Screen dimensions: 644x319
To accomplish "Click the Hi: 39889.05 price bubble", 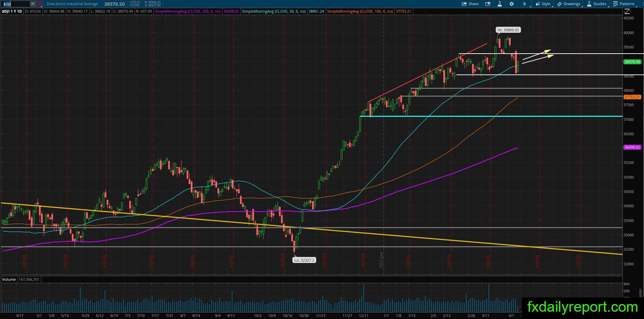I will [508, 30].
